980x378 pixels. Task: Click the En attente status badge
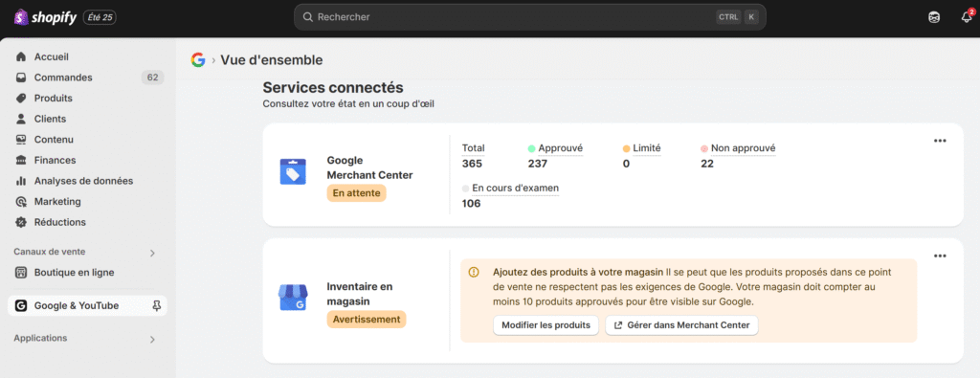[x=356, y=193]
